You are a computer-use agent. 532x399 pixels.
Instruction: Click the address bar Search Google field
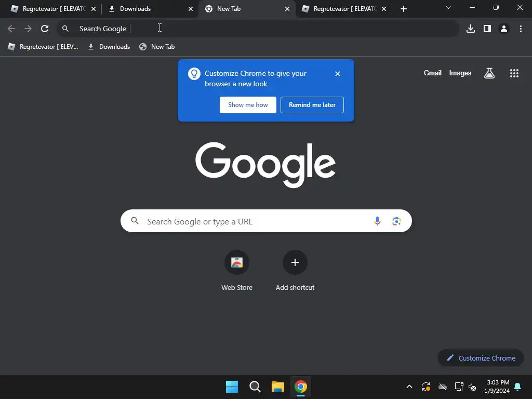(x=258, y=29)
